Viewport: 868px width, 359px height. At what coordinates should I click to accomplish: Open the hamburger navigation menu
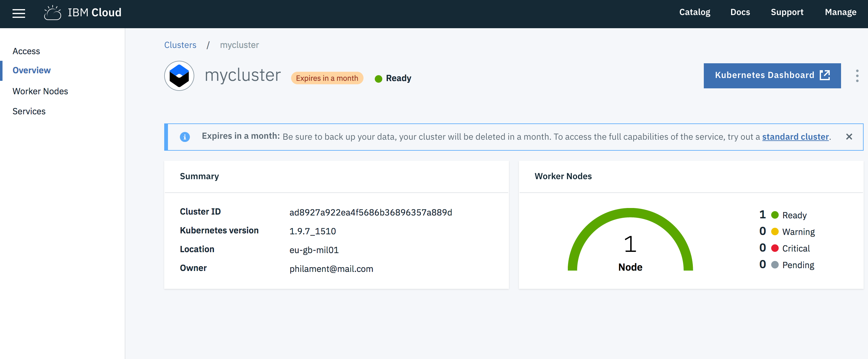19,13
